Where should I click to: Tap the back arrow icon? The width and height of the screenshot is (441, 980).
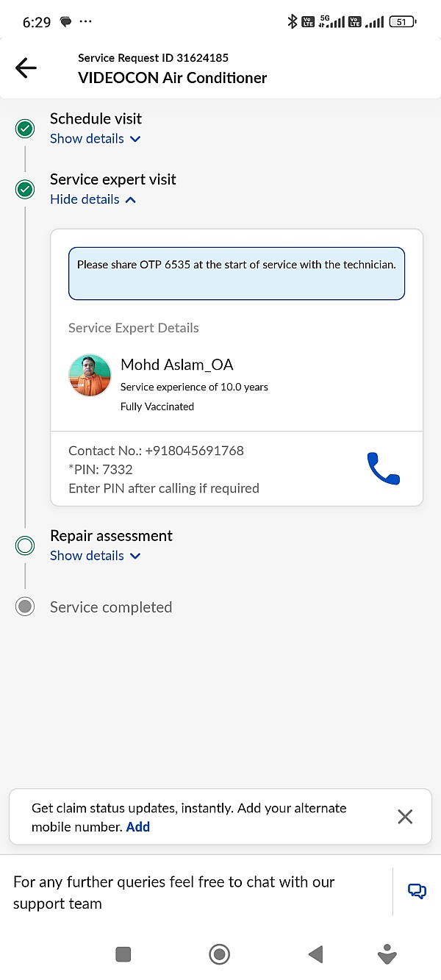[x=26, y=68]
